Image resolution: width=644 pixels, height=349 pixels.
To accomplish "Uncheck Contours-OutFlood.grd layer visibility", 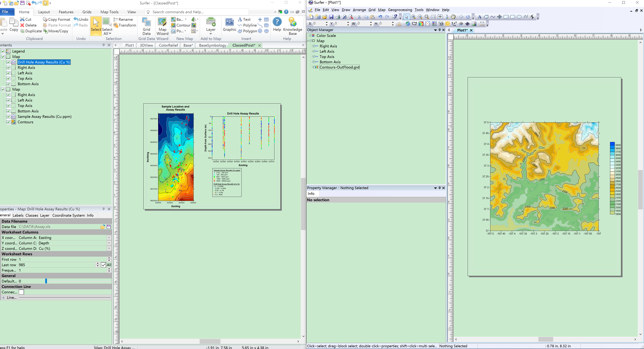I will click(314, 67).
